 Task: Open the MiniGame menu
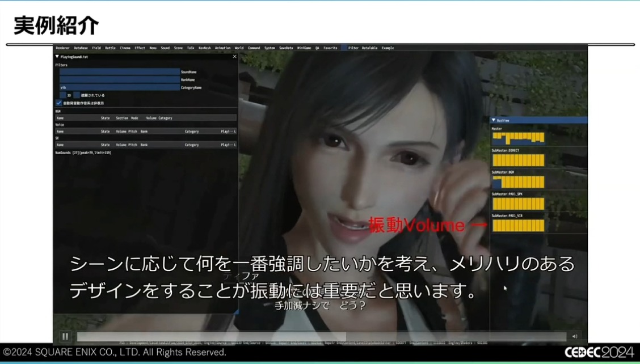304,48
